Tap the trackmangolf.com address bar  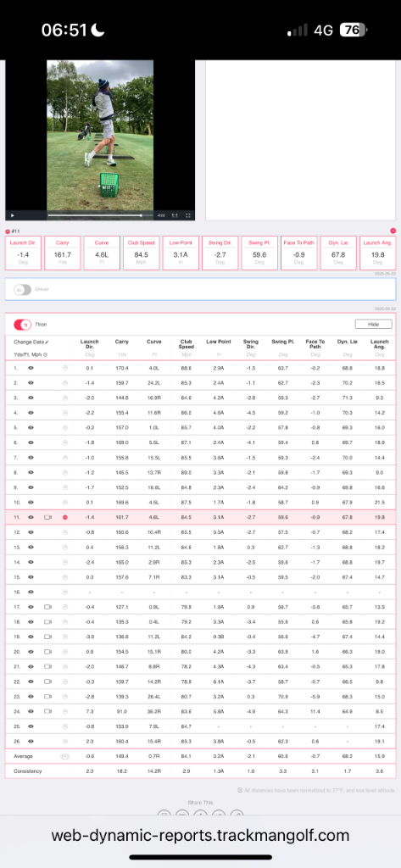pyautogui.click(x=200, y=835)
